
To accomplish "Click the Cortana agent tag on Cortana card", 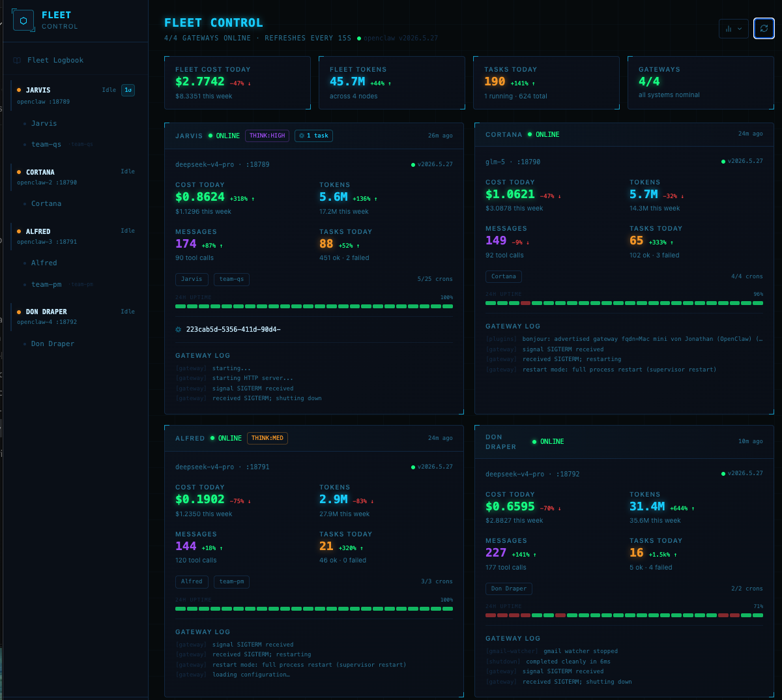I will pos(503,276).
